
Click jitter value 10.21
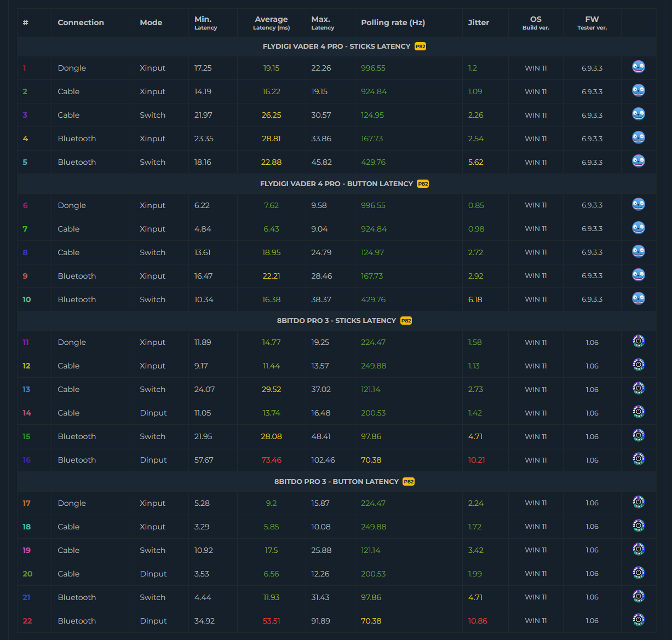[476, 460]
